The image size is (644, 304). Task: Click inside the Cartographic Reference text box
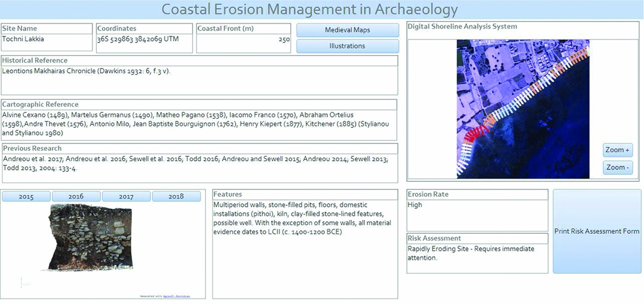click(199, 125)
